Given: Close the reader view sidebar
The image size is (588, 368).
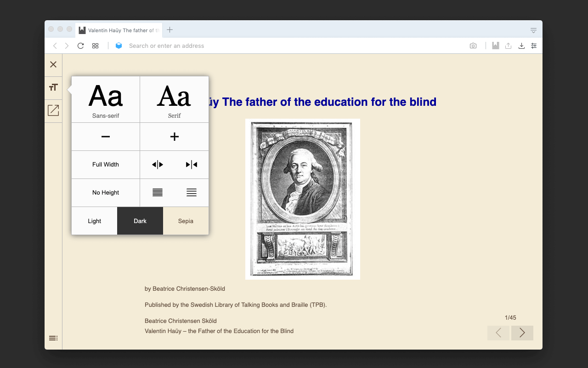Looking at the screenshot, I should 53,64.
